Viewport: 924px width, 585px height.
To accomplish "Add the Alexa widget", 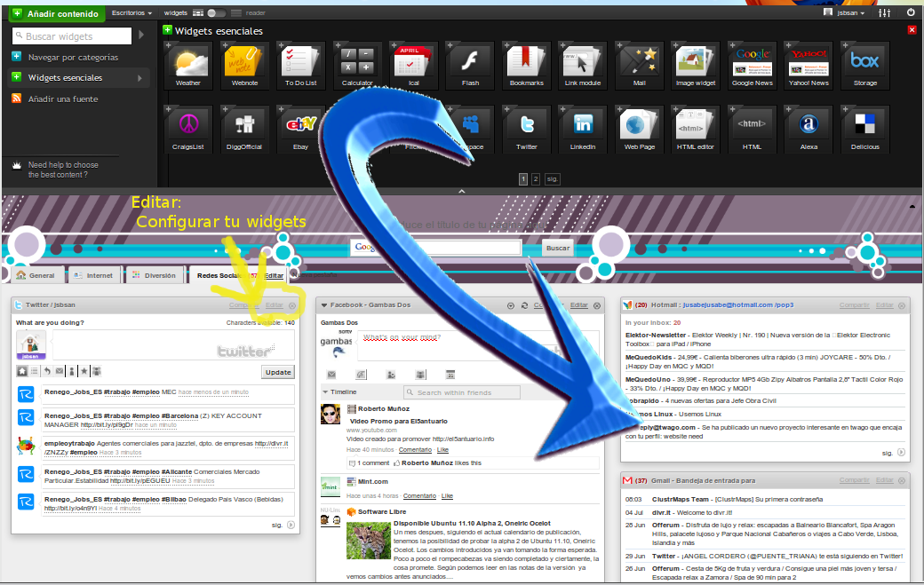I will click(808, 130).
